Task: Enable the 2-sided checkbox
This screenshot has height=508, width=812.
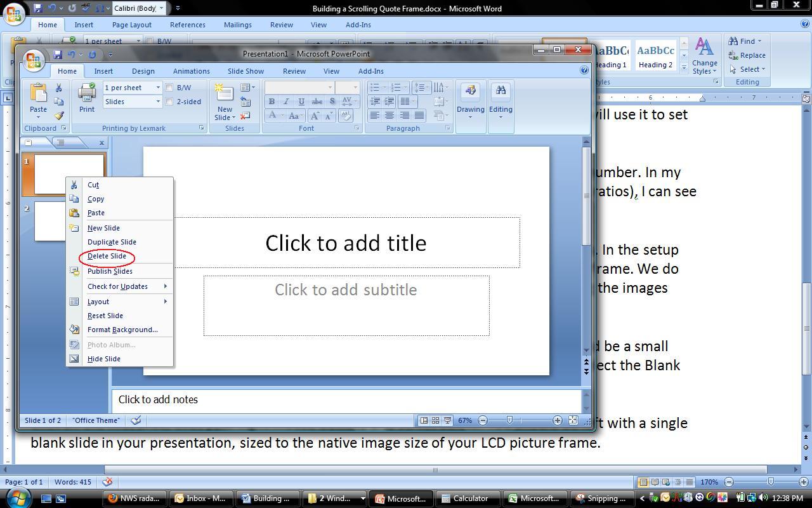Action: tap(169, 102)
